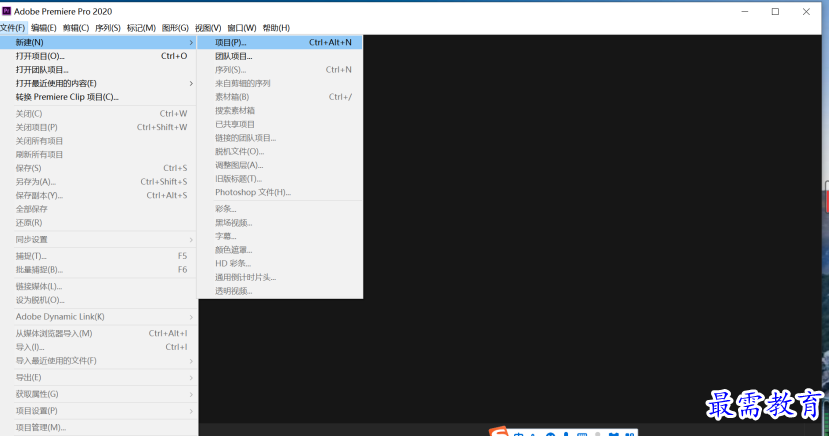Click 项目管理(M)... menu entry
Image resolution: width=830 pixels, height=436 pixels.
[x=99, y=428]
